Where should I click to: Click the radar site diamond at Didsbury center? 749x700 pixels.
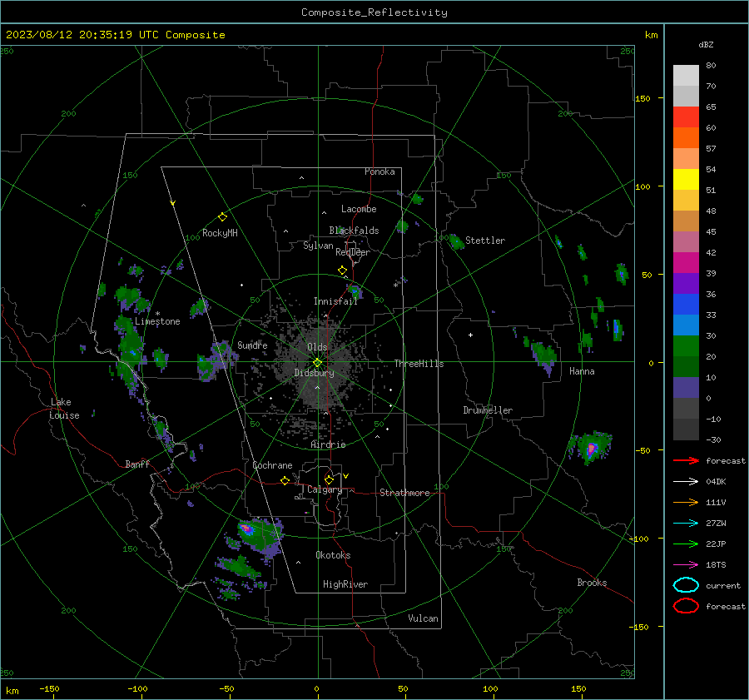[x=318, y=363]
